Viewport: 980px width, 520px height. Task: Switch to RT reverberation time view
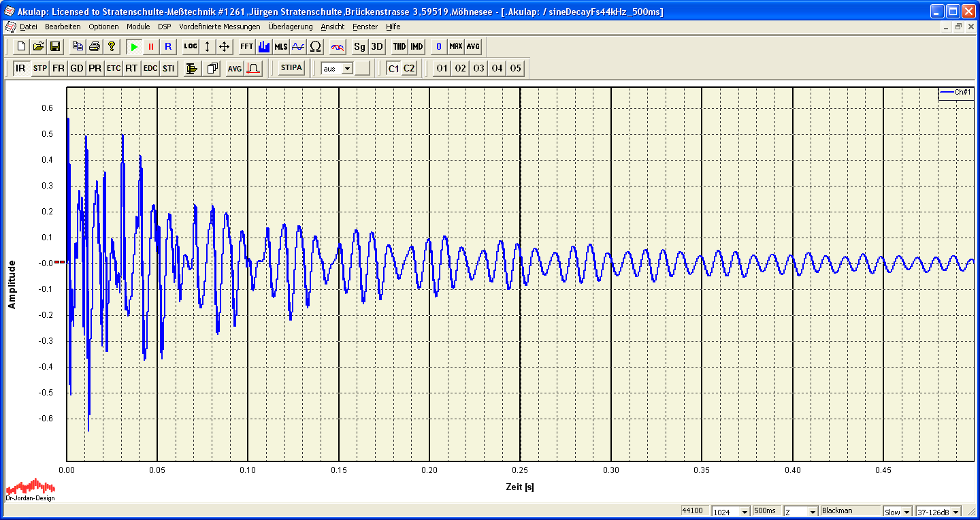(x=131, y=69)
